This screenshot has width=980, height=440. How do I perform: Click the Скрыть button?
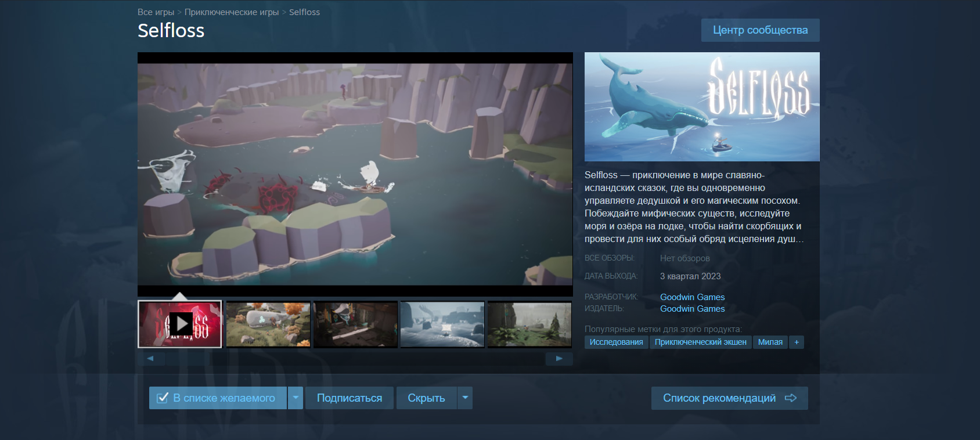point(426,398)
